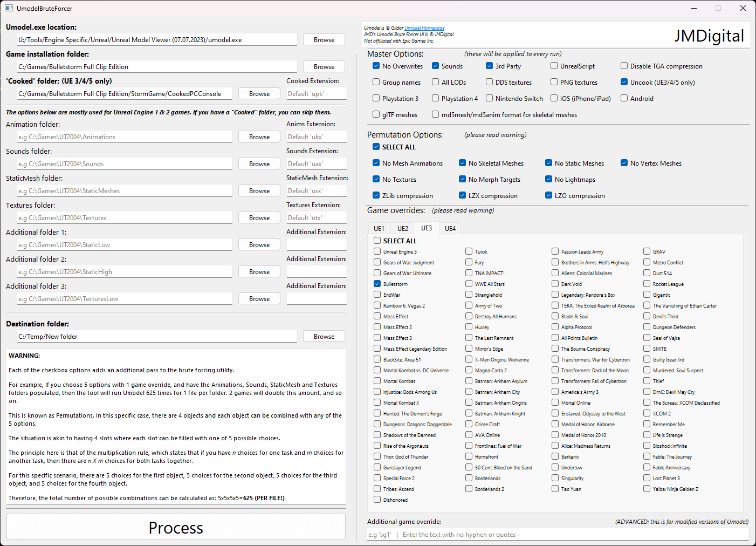Enable the PNG textures option
Image resolution: width=756 pixels, height=546 pixels.
coord(554,82)
